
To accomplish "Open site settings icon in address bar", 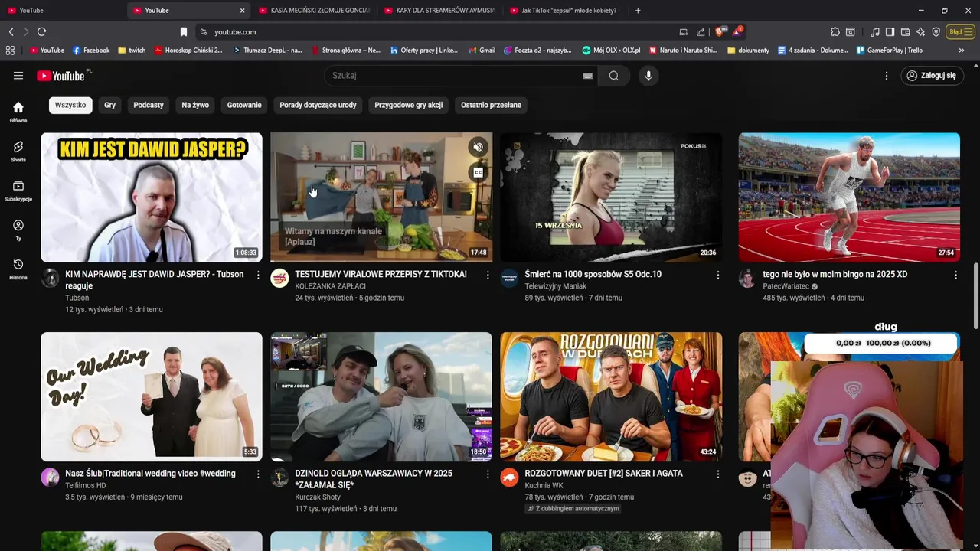I will (203, 31).
